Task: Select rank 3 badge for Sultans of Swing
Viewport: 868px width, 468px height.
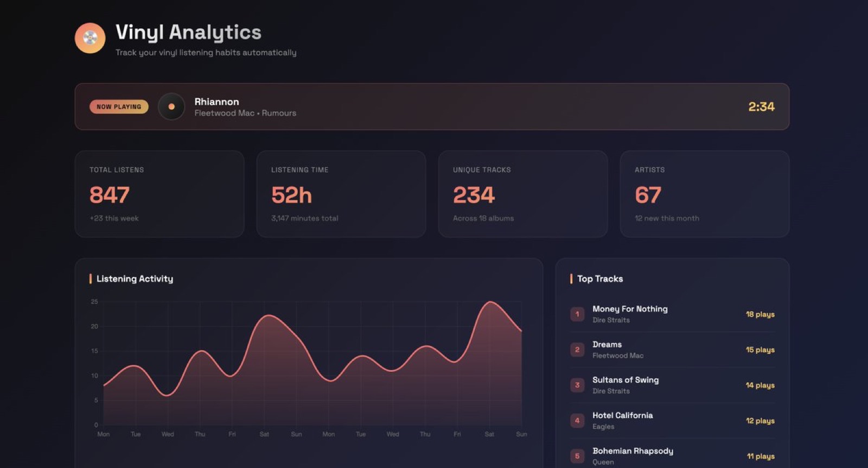Action: tap(577, 385)
